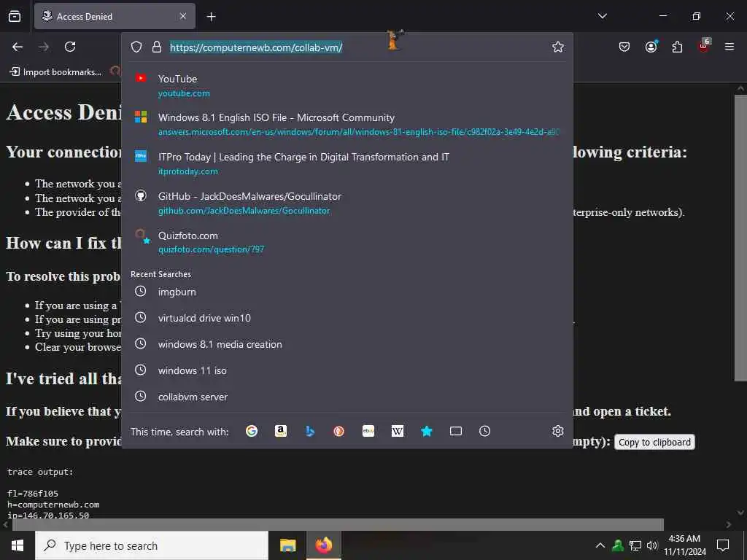Open tracking protection shield icon
Viewport: 747px width, 560px height.
click(x=136, y=47)
